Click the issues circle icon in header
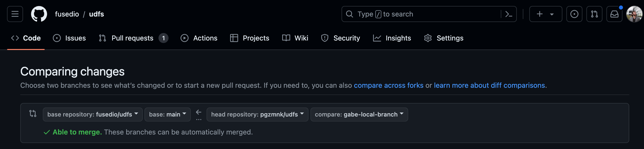This screenshot has height=149, width=644. point(574,14)
